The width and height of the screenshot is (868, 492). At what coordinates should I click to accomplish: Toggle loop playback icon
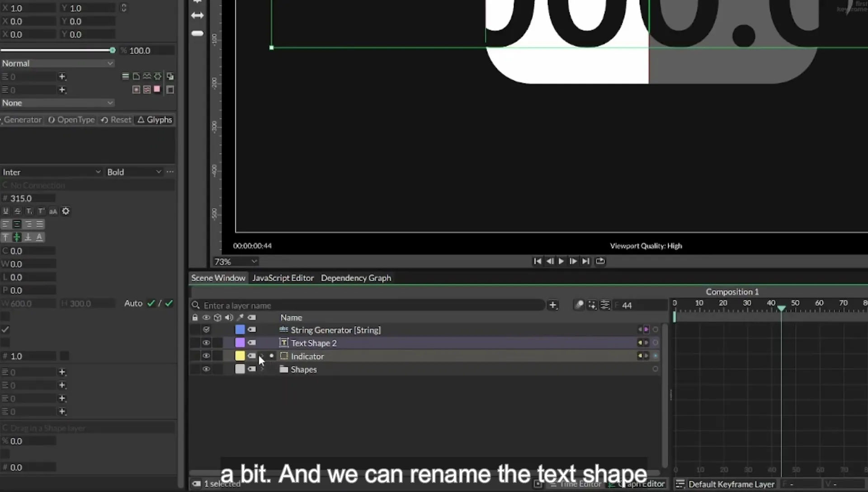pyautogui.click(x=600, y=261)
